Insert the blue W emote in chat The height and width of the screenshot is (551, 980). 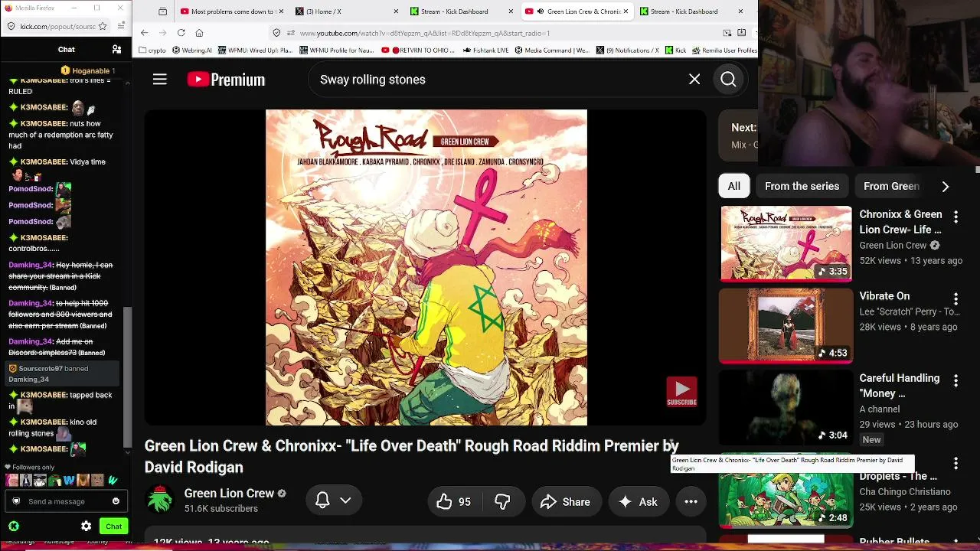coord(69,481)
